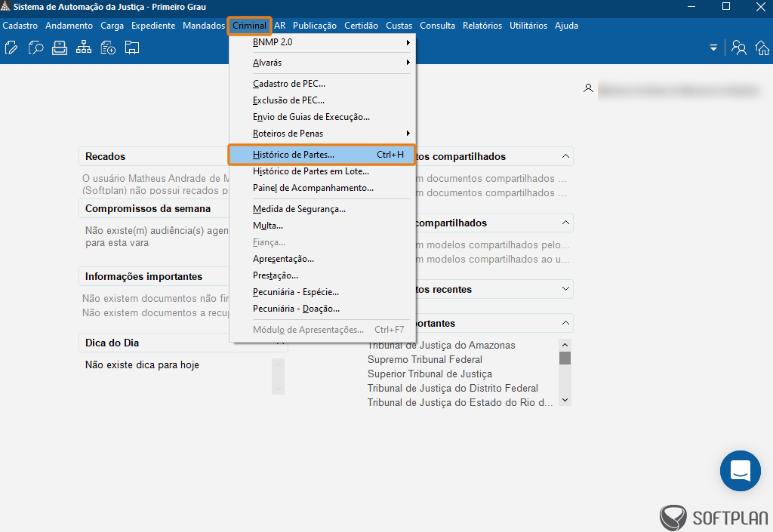Screen dimensions: 773x532
Task: Click the hierarchy flowchart toolbar icon
Action: pyautogui.click(x=83, y=48)
